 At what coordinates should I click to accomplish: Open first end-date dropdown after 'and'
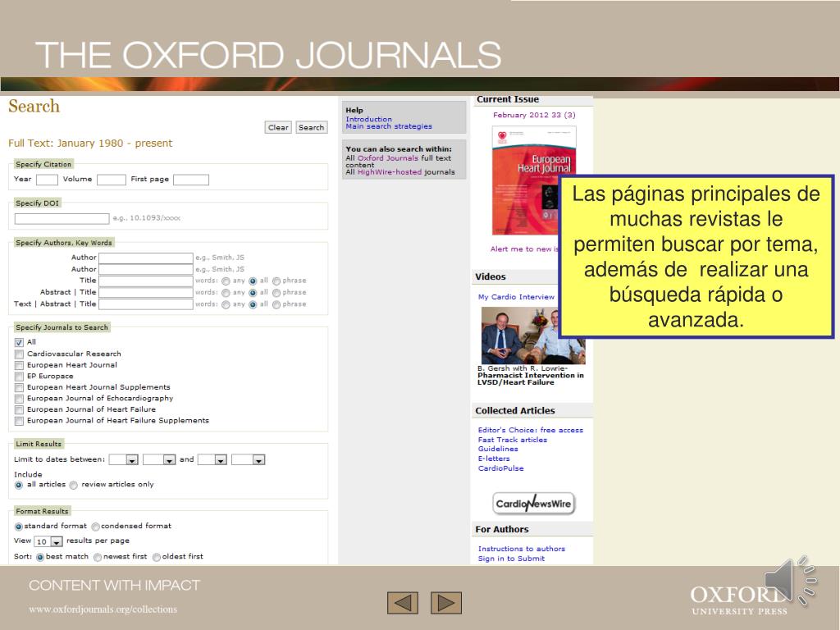pyautogui.click(x=212, y=459)
